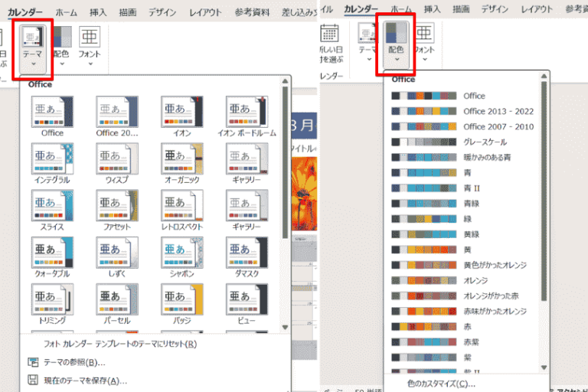Click the theme gallery scrollbar up arrow
The image size is (588, 392).
coord(285,81)
